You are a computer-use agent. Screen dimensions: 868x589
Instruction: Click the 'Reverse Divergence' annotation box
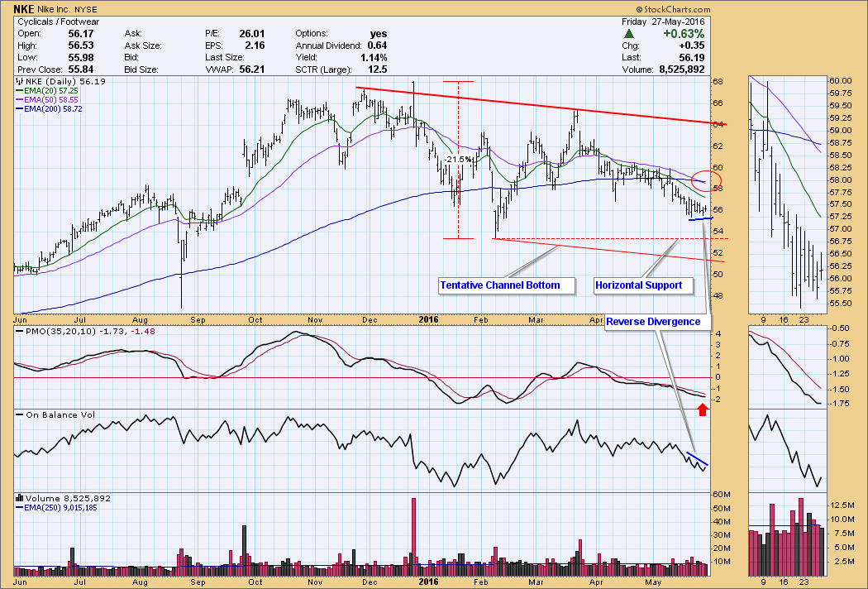pos(658,323)
